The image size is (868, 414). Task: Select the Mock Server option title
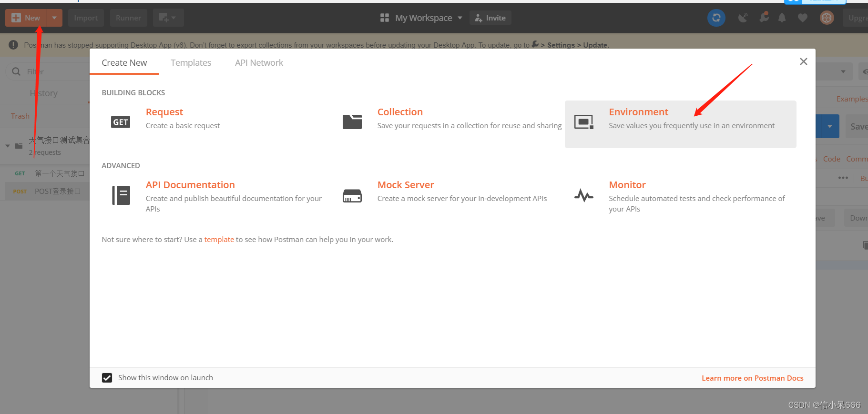(406, 185)
